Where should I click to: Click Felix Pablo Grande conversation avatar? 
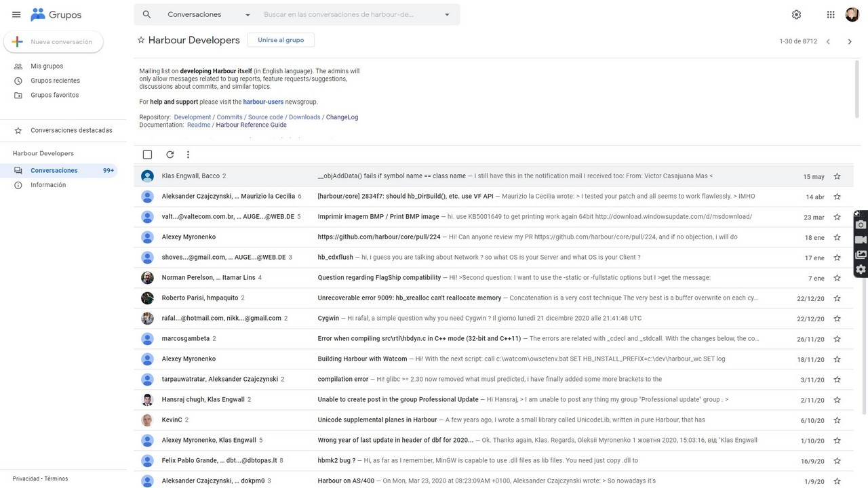(x=147, y=461)
